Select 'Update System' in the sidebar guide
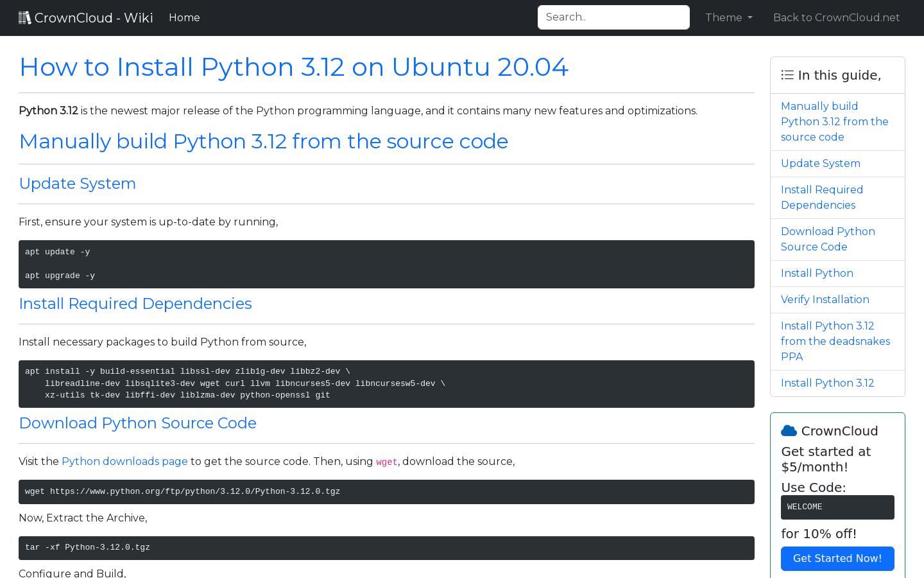The image size is (924, 578). [820, 163]
